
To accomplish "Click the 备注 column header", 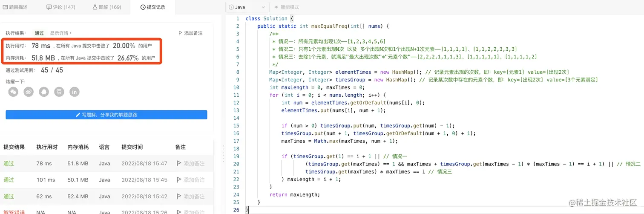I will [181, 147].
